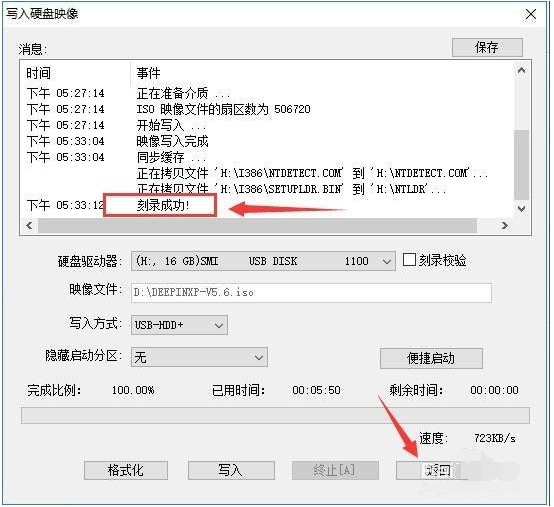Screen dimensions: 554x507
Task: Click the 写入 button
Action: [231, 470]
